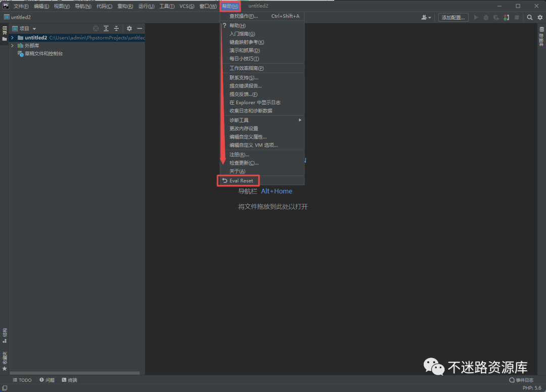Open the 项目 view dropdown arrow
This screenshot has width=546, height=392.
tap(34, 28)
